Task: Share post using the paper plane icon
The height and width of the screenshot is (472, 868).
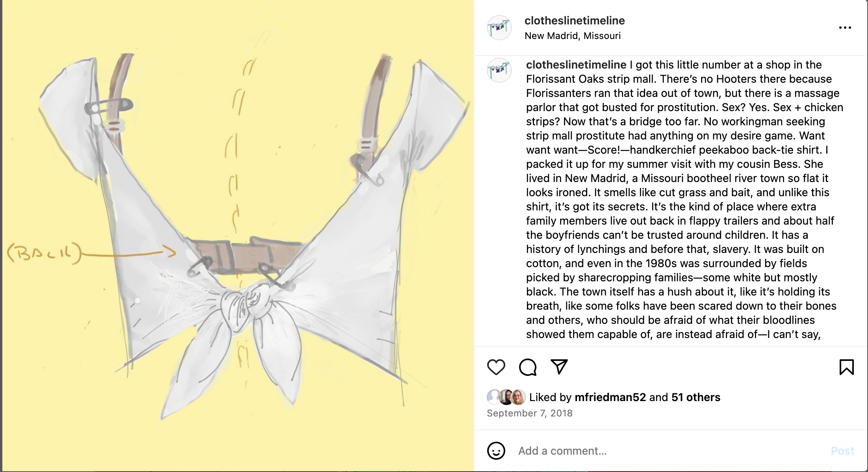Action: point(559,367)
